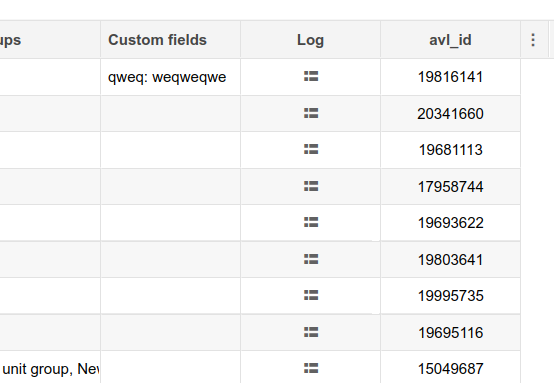Click the 'unit group, New' groups cell
Image resolution: width=554 pixels, height=383 pixels.
pos(50,367)
